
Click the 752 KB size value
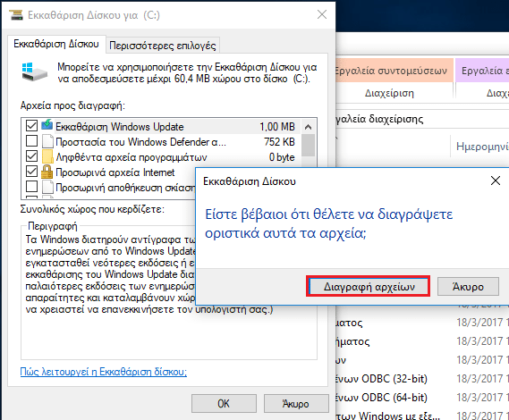(x=279, y=142)
